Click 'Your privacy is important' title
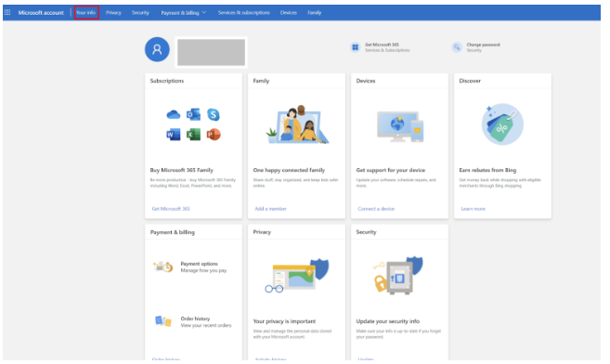Image resolution: width=610 pixels, height=364 pixels. coord(284,321)
